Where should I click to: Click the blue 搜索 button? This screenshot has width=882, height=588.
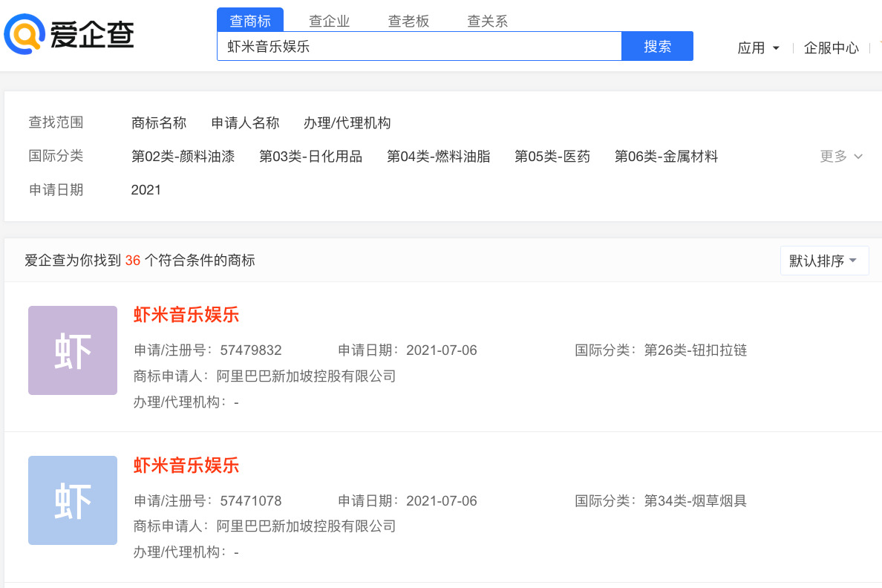(657, 46)
